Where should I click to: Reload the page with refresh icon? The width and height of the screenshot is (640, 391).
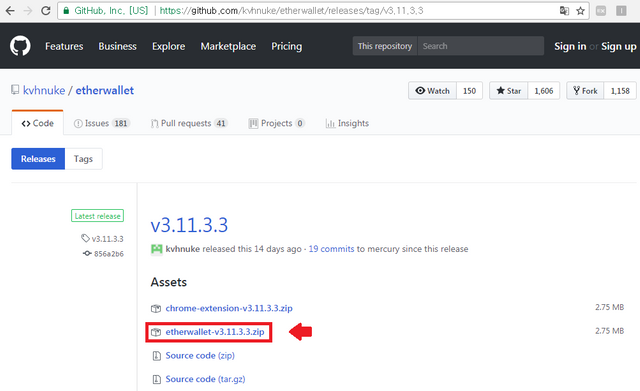pyautogui.click(x=46, y=11)
